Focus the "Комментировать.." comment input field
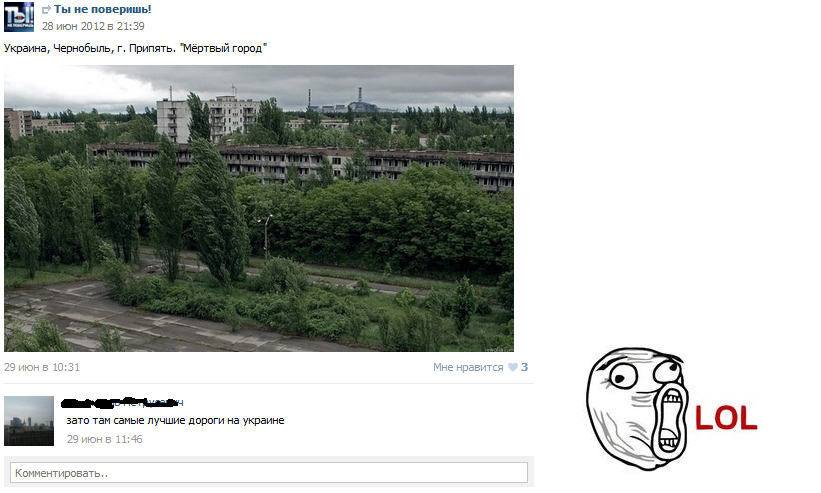 click(269, 473)
